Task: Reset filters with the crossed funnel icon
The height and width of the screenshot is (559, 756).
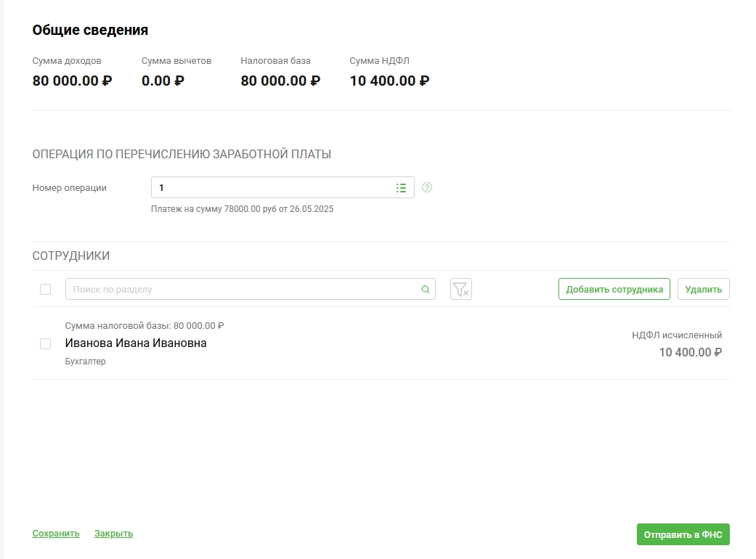Action: 460,289
